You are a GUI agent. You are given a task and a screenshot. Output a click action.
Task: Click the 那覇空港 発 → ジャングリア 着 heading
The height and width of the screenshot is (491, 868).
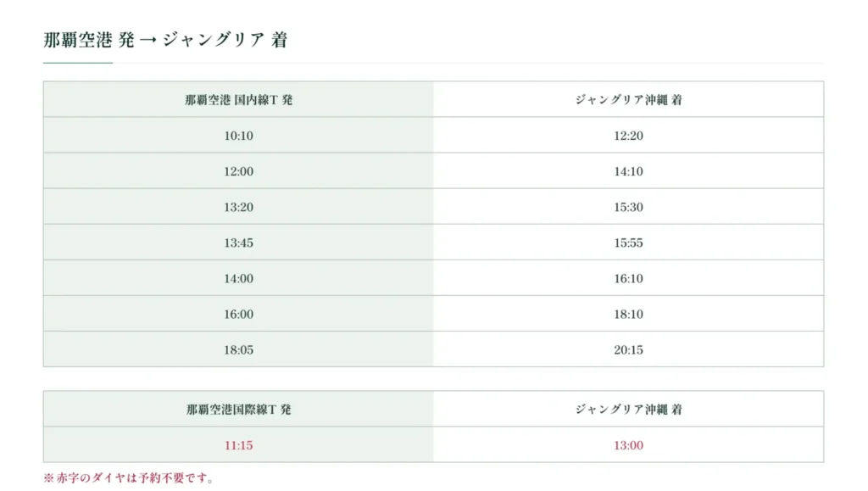(x=165, y=40)
